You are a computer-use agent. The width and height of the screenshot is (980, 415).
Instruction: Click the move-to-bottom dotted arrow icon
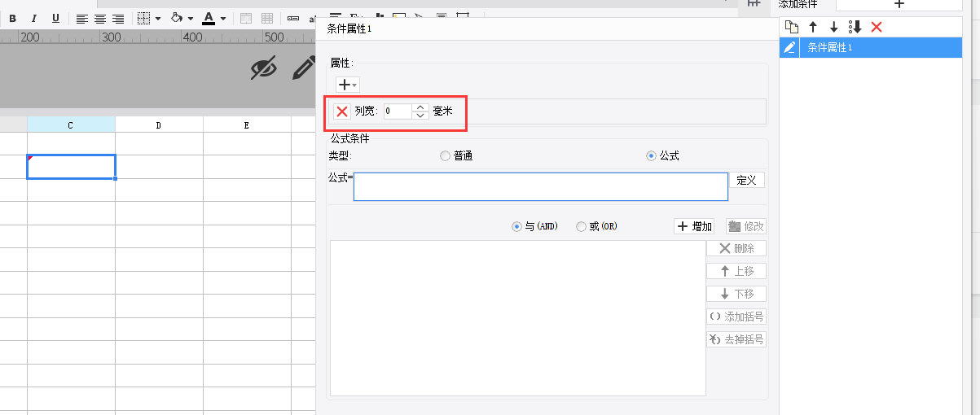pyautogui.click(x=855, y=27)
